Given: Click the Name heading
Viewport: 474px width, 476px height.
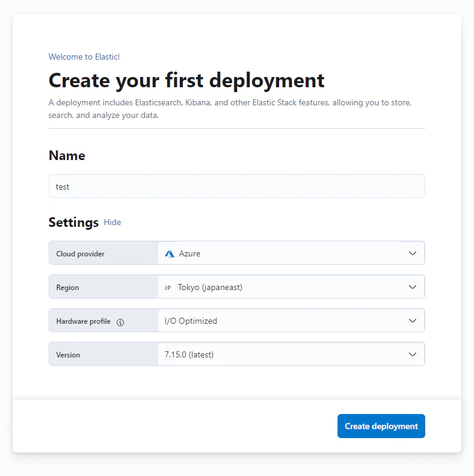Looking at the screenshot, I should (67, 155).
